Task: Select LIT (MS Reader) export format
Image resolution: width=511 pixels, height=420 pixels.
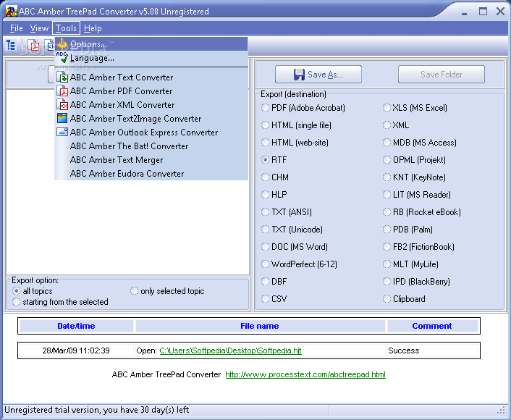Action: click(417, 194)
